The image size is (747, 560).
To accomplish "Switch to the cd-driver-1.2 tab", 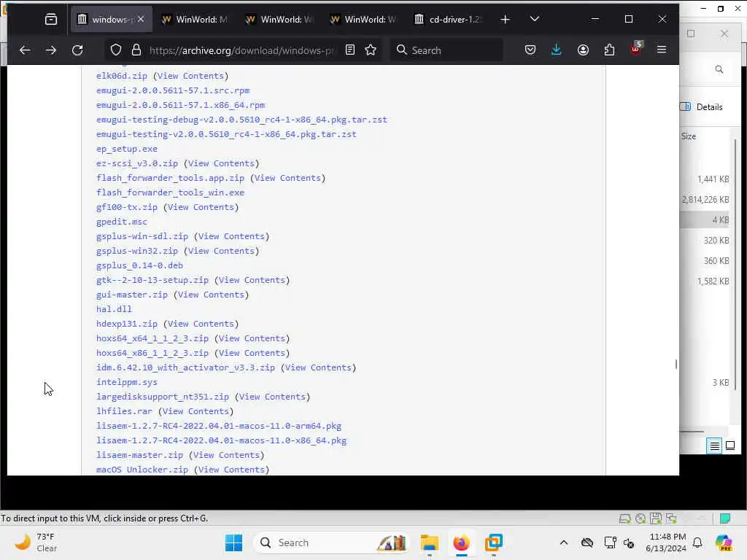I will click(x=448, y=19).
